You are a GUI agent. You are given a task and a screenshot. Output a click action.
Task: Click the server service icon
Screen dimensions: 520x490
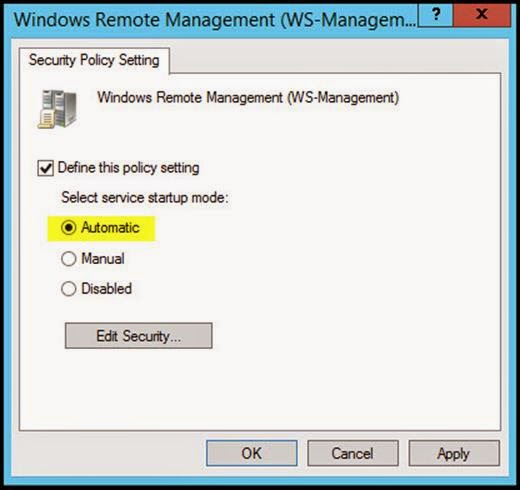coord(57,109)
